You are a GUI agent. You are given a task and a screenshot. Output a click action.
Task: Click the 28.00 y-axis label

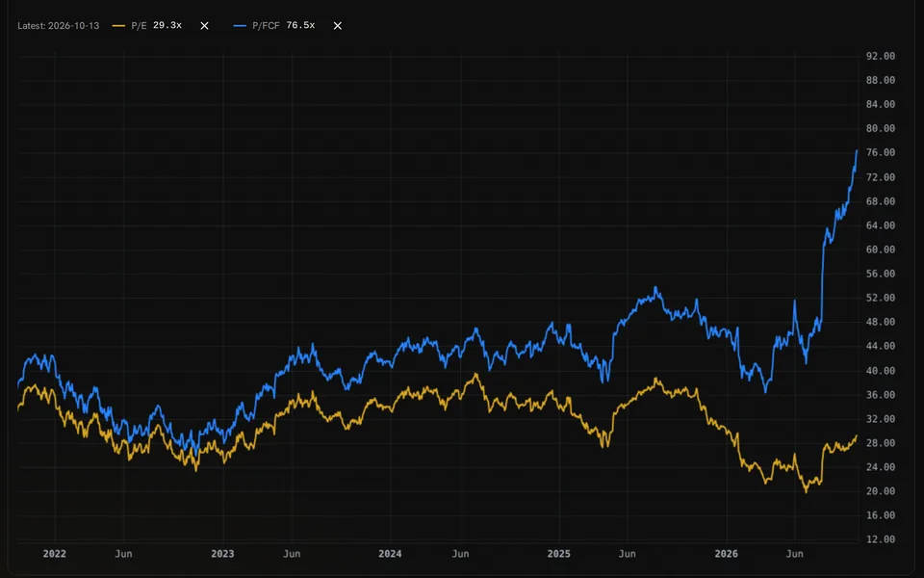pos(881,443)
